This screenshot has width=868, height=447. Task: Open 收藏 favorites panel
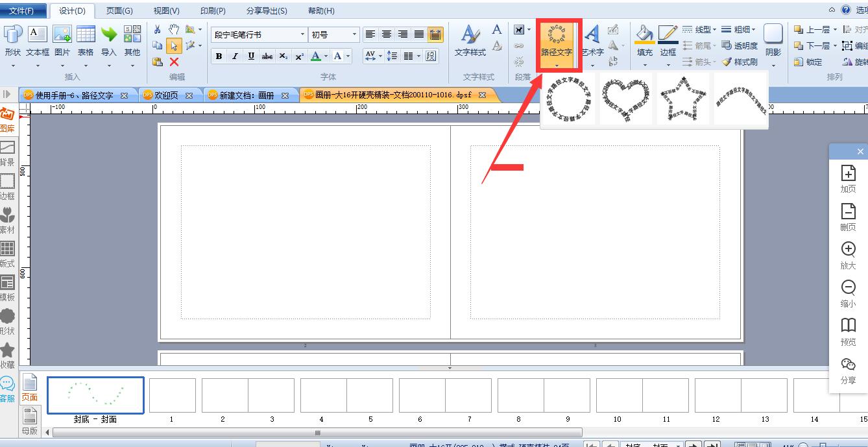pos(7,356)
